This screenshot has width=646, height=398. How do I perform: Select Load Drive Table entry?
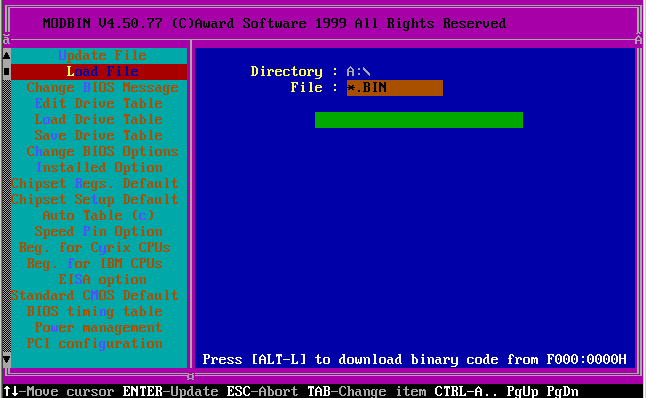click(98, 119)
